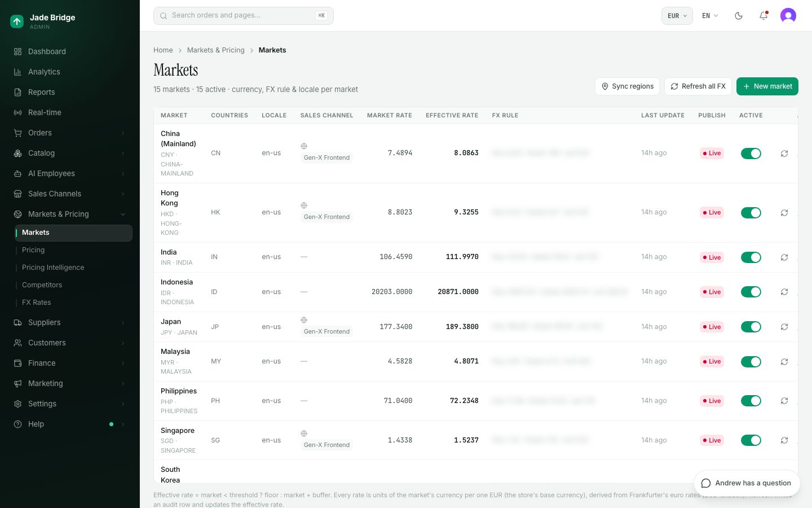Turn off the Indonesia market toggle

(x=751, y=292)
